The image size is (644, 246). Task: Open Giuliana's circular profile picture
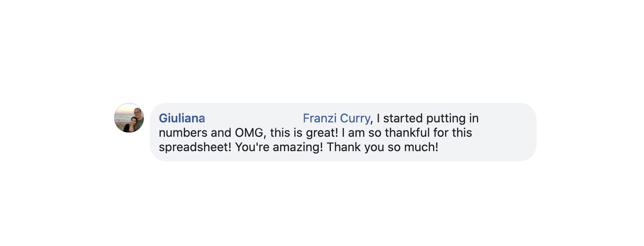pos(129,118)
